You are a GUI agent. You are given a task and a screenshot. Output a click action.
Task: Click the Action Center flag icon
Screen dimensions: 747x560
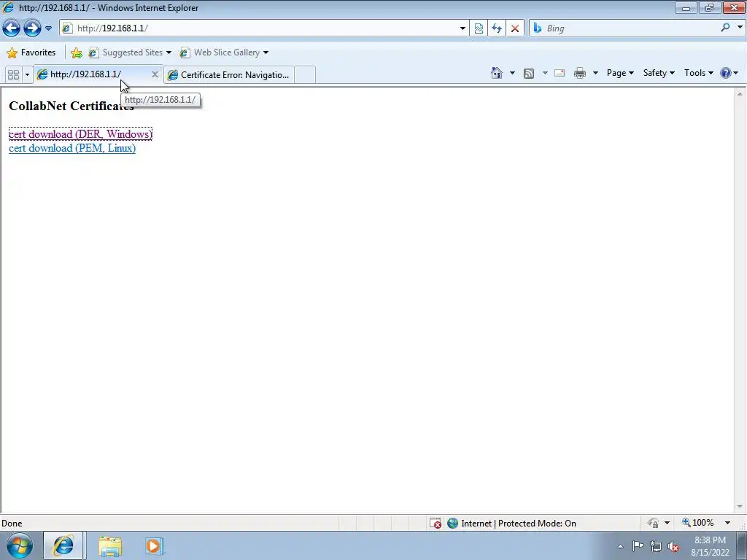[638, 546]
